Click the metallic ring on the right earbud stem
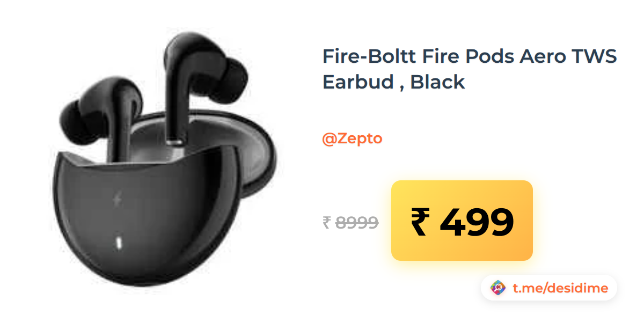 point(174,141)
